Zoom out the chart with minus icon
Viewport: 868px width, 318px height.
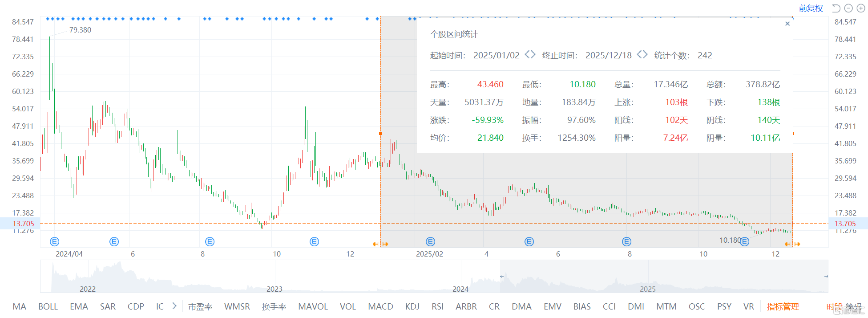[x=848, y=8]
